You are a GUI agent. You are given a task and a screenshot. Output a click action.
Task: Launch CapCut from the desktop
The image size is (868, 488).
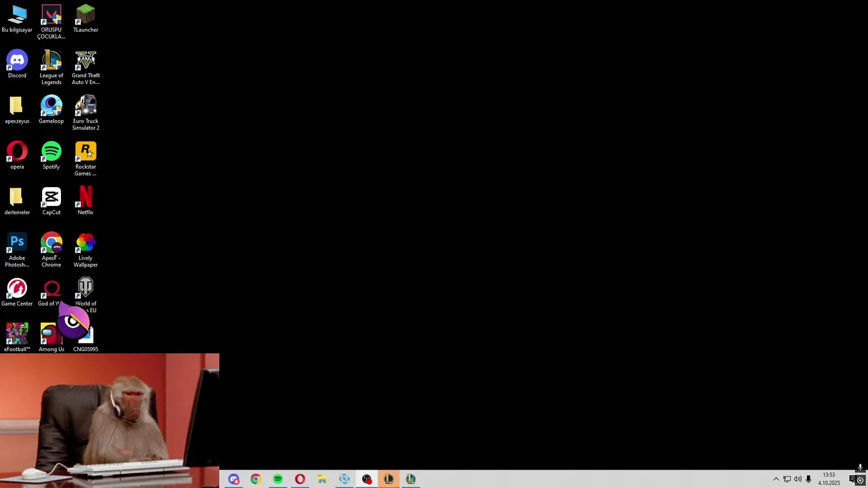click(x=51, y=201)
